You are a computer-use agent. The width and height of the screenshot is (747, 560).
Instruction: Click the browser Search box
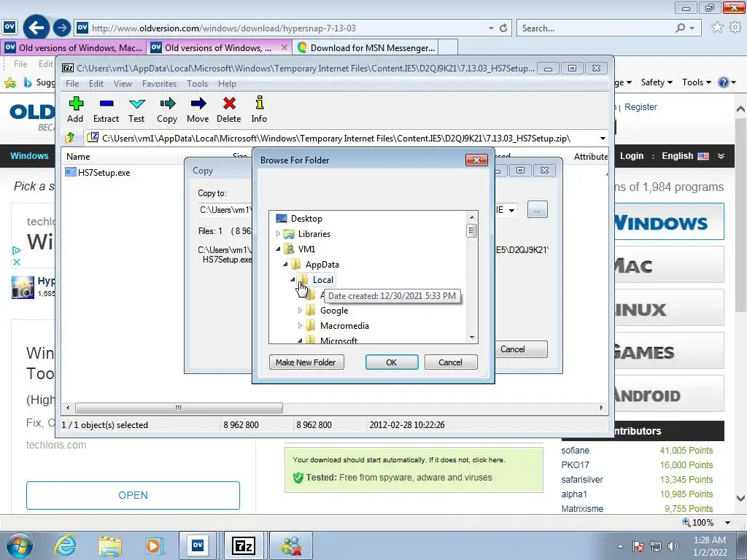[x=595, y=28]
